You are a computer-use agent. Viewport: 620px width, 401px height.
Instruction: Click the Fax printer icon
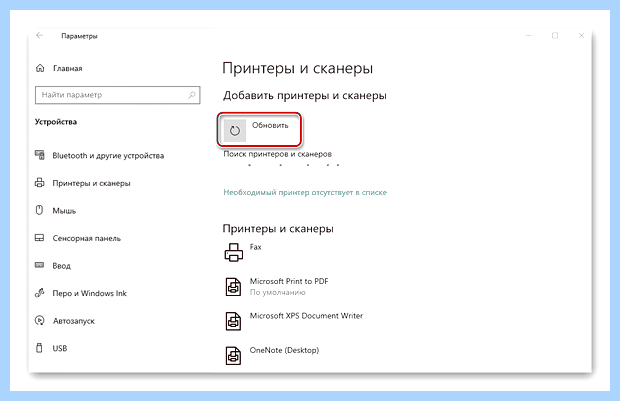(x=234, y=252)
